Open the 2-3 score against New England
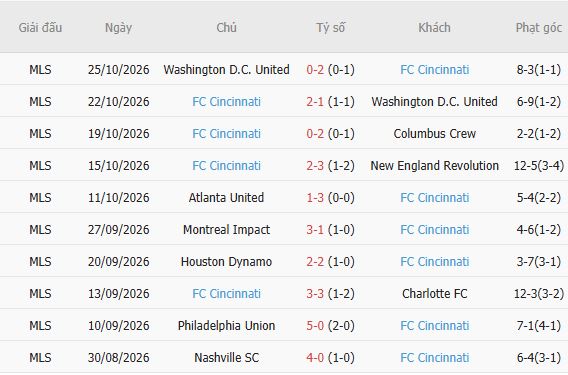This screenshot has height=375, width=568. click(315, 166)
